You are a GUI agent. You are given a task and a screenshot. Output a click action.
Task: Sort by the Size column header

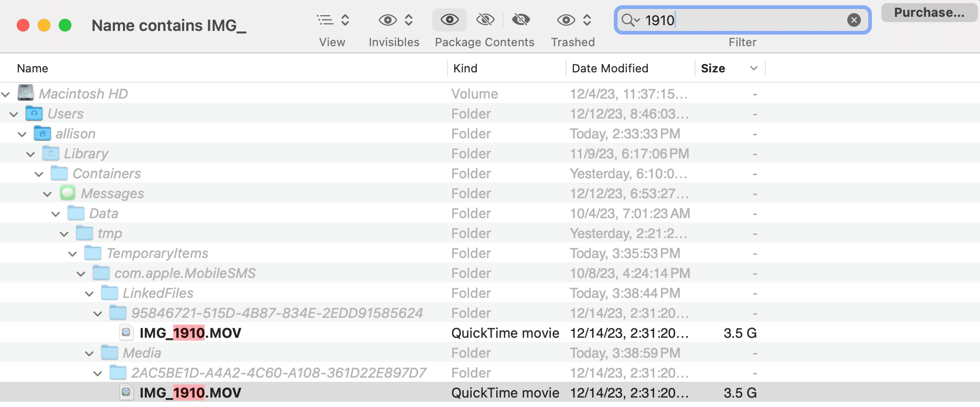click(x=713, y=68)
